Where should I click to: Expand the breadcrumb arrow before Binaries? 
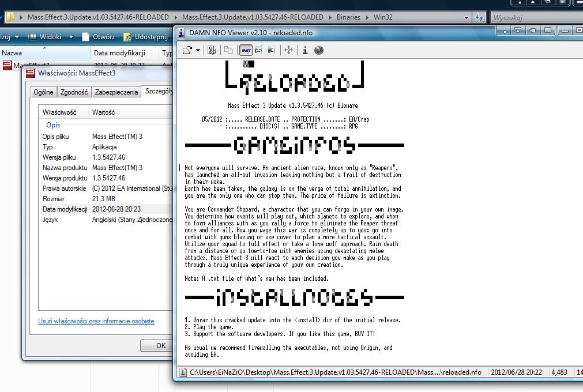[x=330, y=17]
